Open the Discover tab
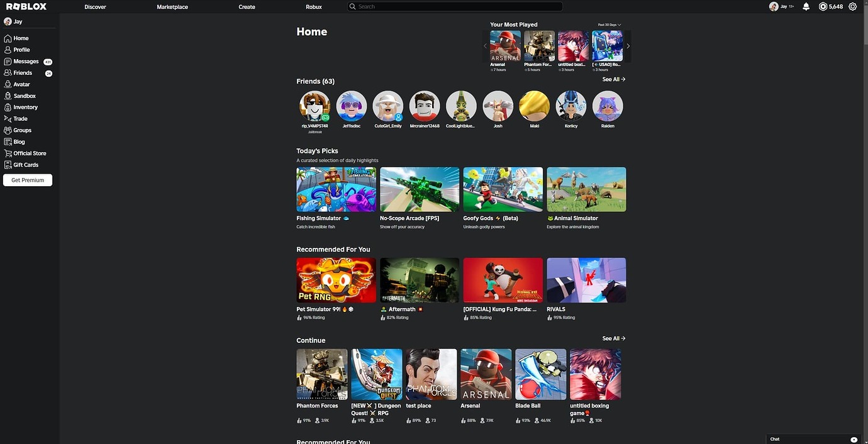 [x=96, y=7]
